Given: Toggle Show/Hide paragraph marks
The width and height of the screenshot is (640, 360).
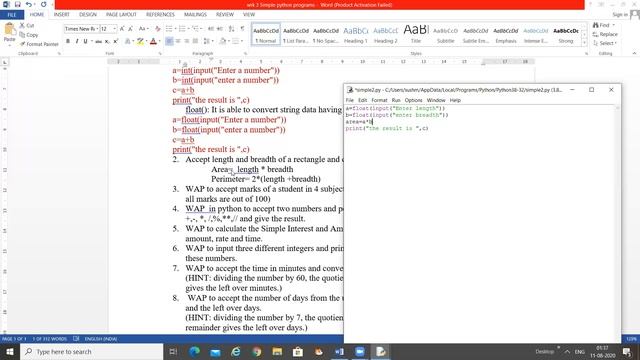Looking at the screenshot, I should [242, 29].
